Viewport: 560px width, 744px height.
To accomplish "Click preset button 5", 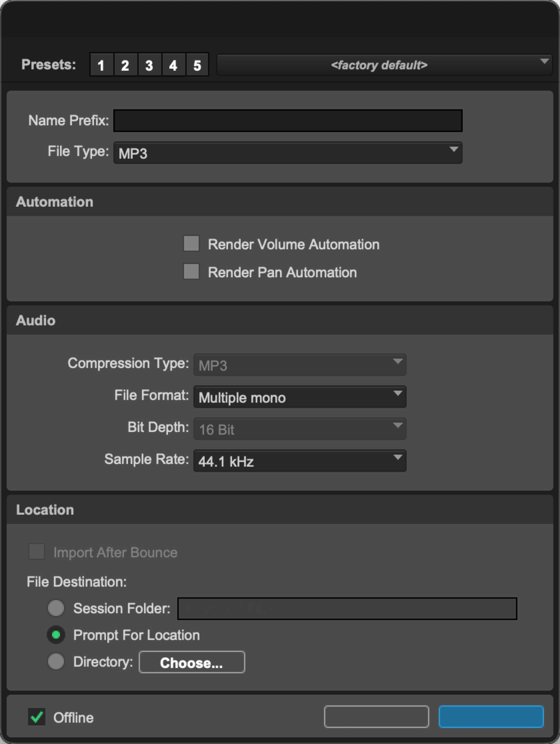I will (197, 65).
